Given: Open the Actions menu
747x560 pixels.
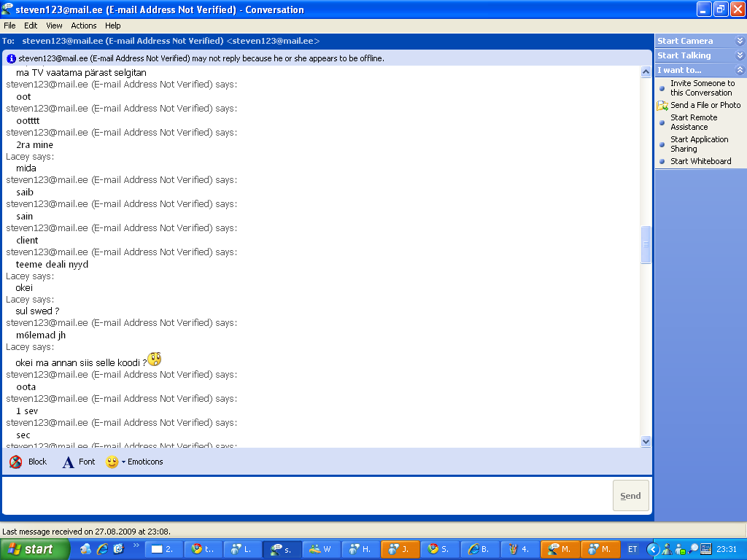Looking at the screenshot, I should [83, 26].
